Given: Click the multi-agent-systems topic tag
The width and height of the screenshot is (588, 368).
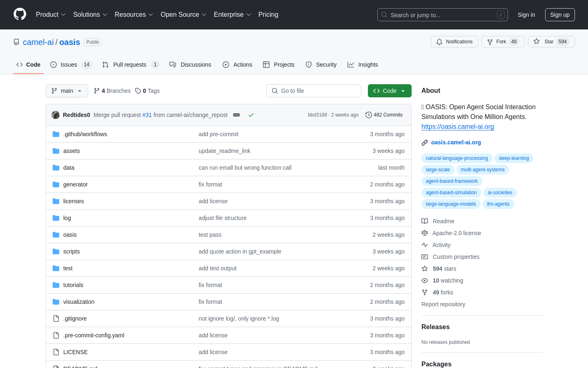Looking at the screenshot, I should click(483, 170).
